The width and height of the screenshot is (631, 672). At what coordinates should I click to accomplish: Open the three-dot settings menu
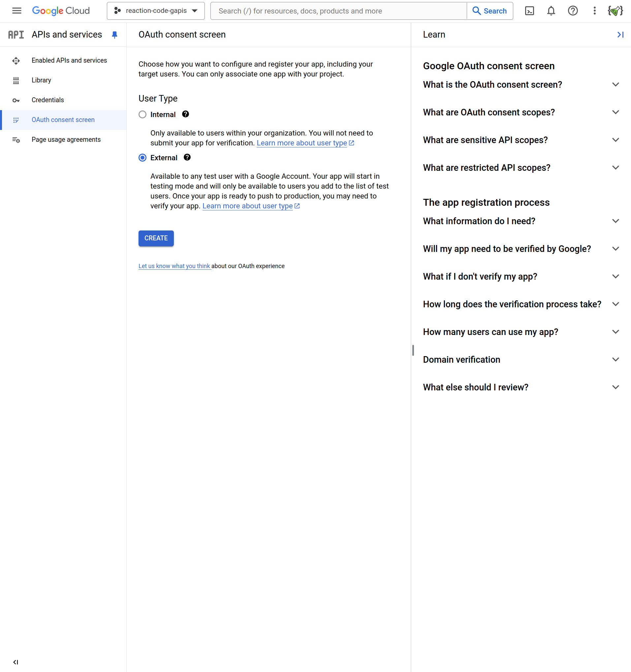click(594, 11)
